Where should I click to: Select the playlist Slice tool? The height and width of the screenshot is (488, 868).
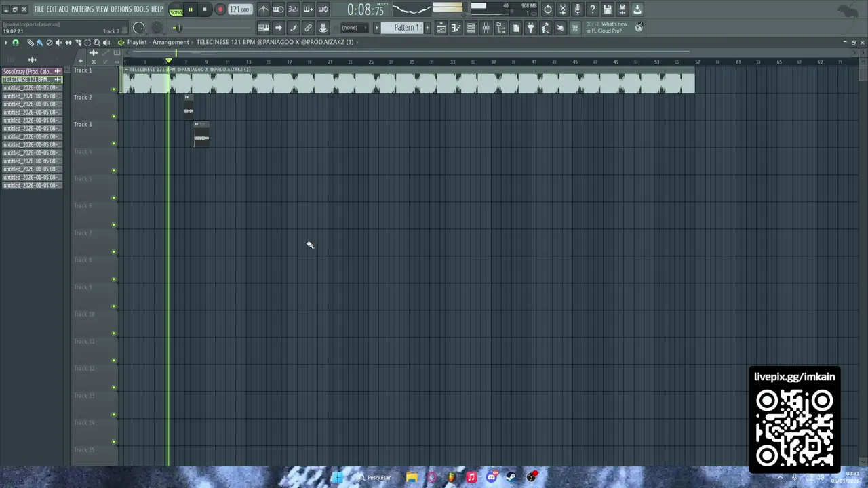(78, 42)
